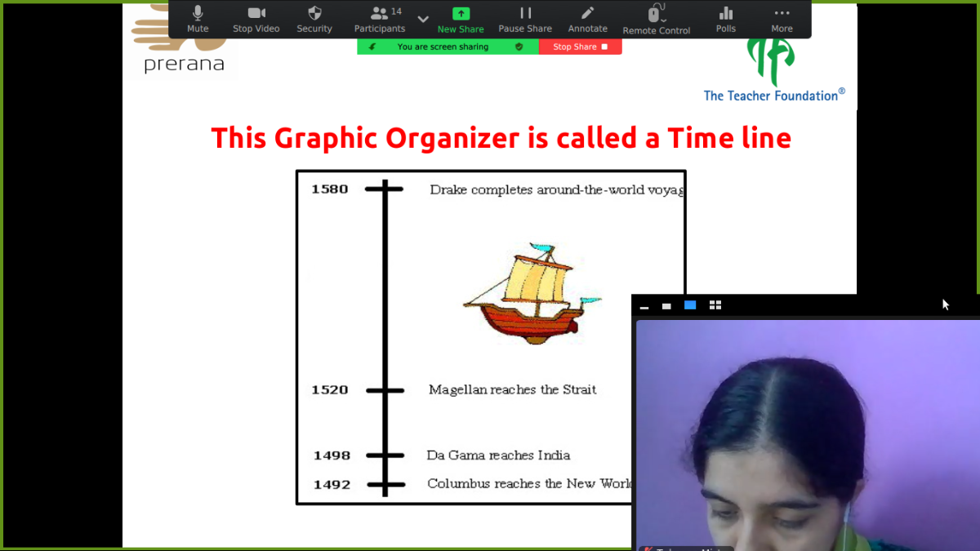Mute the microphone in Zoom toolbar
The image size is (980, 551).
click(198, 19)
